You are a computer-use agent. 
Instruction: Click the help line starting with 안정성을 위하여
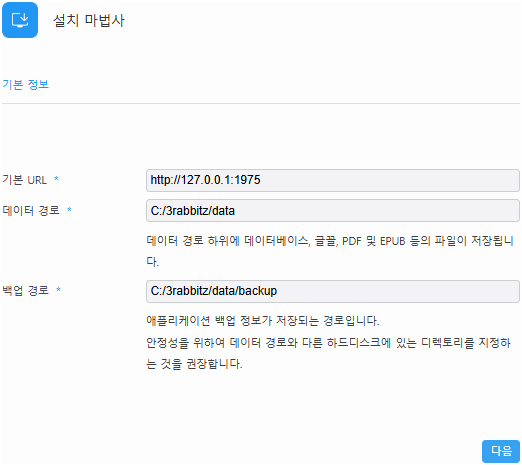coord(328,343)
